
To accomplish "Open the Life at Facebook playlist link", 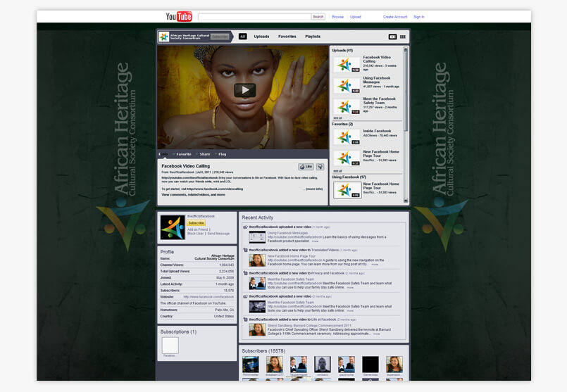I will coord(323,320).
